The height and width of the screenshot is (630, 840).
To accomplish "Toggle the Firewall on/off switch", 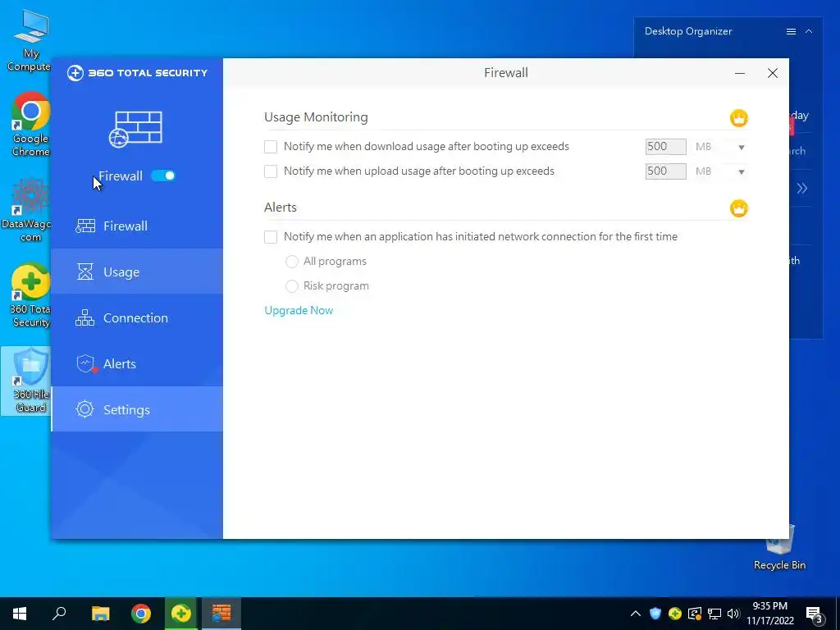I will [163, 176].
